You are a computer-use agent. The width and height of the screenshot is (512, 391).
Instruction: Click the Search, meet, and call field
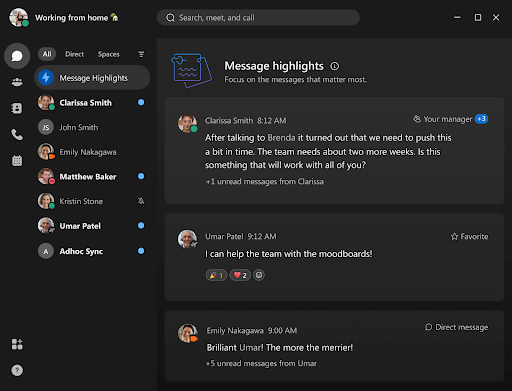(258, 17)
